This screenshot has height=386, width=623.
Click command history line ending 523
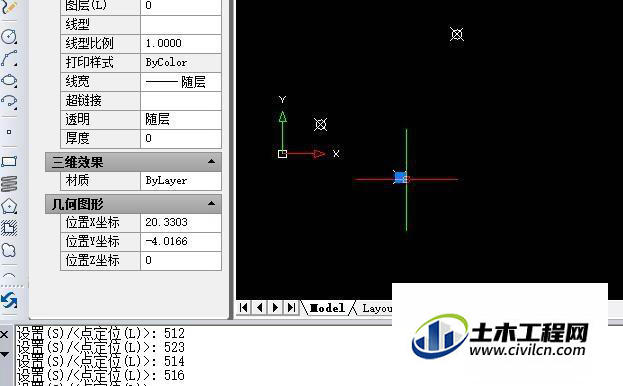click(101, 347)
